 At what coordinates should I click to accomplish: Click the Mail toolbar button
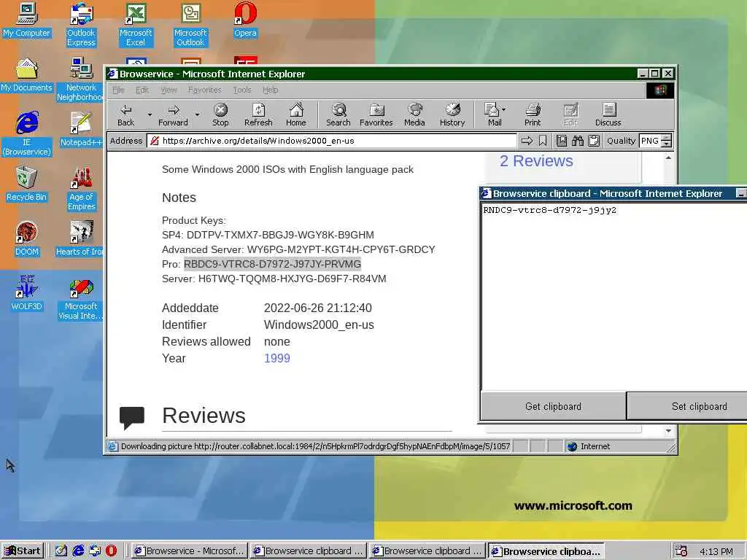[x=492, y=115]
